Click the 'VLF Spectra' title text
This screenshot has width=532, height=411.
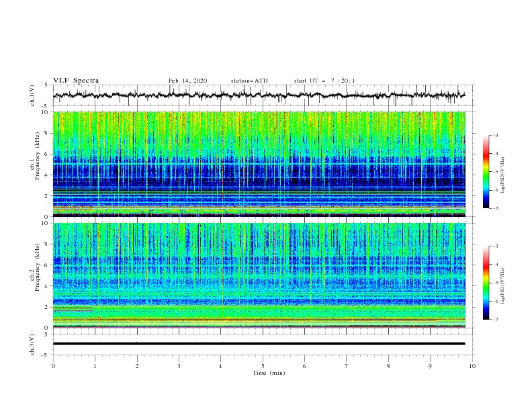point(76,81)
